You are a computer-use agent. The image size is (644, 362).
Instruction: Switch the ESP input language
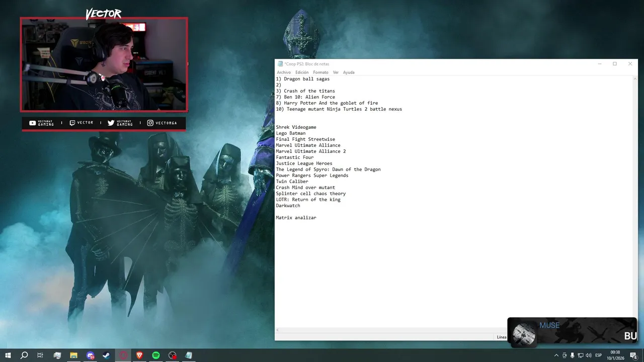pos(598,355)
